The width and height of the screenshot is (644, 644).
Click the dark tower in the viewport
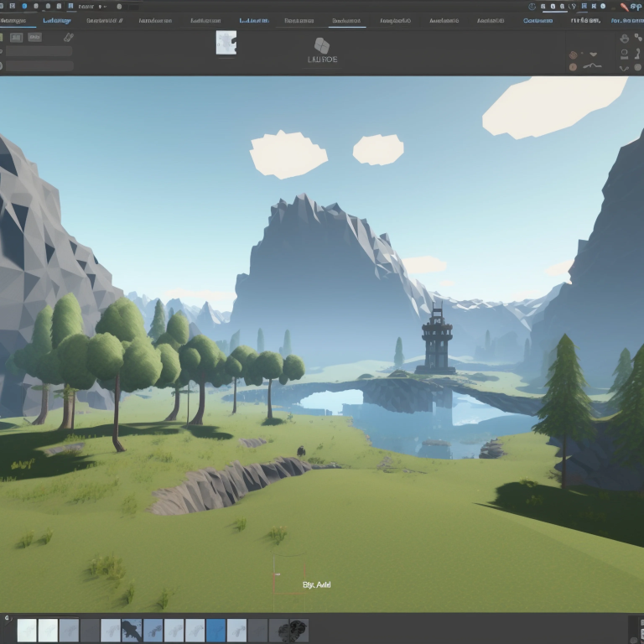tap(436, 340)
